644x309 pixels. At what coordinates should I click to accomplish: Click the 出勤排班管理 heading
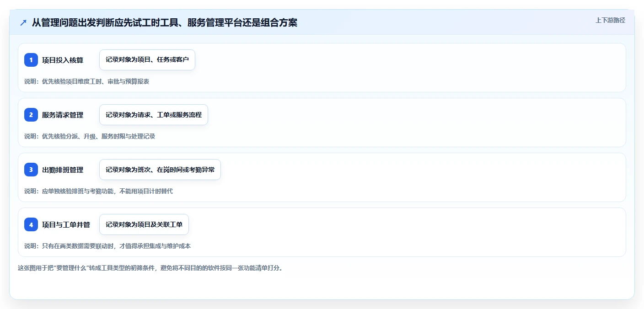tap(63, 170)
